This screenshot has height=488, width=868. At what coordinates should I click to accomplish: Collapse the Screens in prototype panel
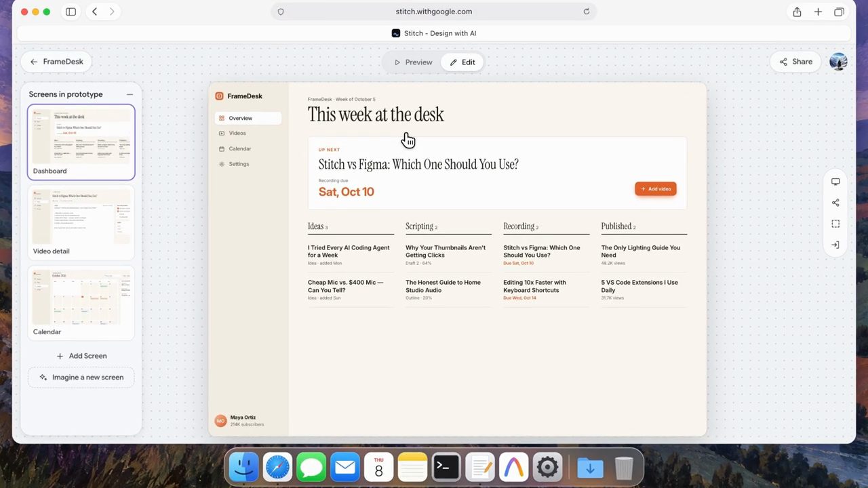[130, 94]
